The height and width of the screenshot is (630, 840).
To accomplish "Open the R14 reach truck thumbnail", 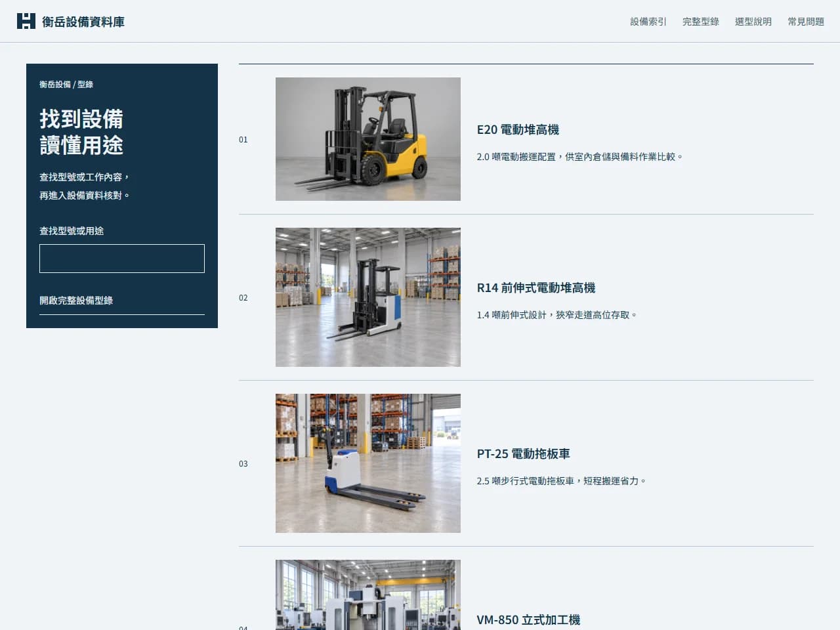I will pyautogui.click(x=368, y=297).
